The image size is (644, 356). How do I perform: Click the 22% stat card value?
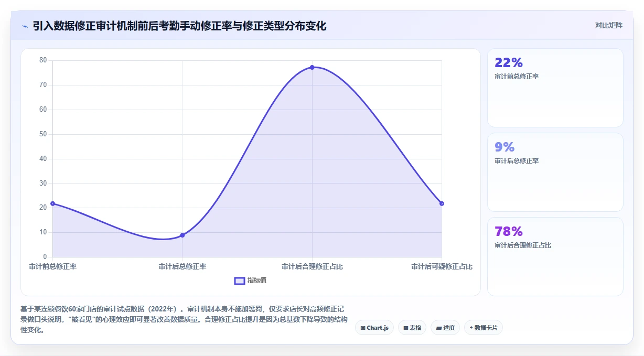[509, 63]
